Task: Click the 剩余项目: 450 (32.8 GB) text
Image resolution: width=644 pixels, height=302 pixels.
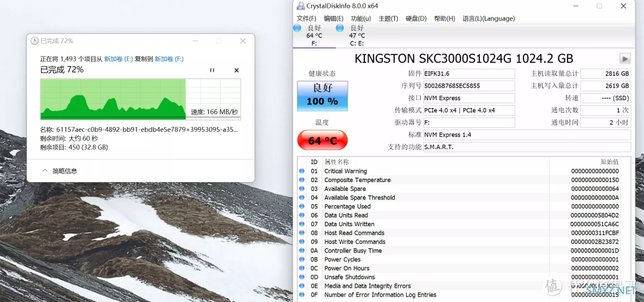Action: (74, 147)
